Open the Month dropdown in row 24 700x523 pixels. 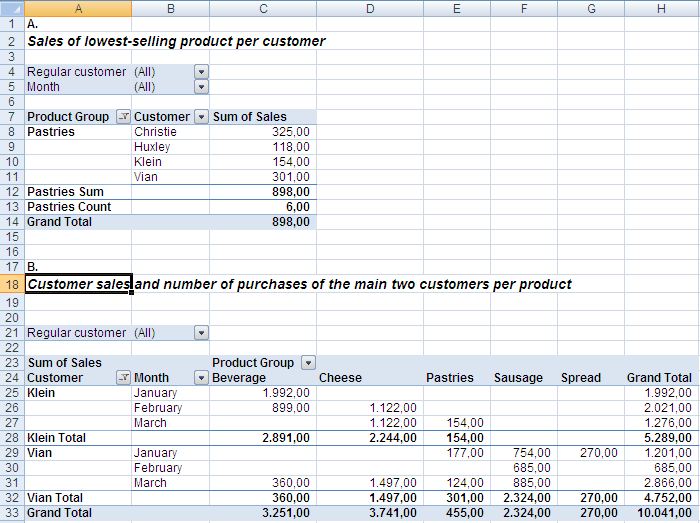coord(201,378)
